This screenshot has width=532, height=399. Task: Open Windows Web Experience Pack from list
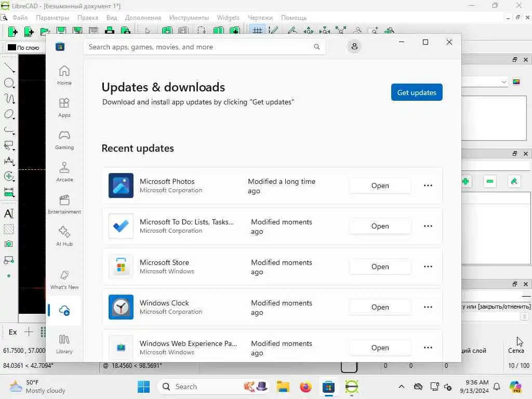380,348
